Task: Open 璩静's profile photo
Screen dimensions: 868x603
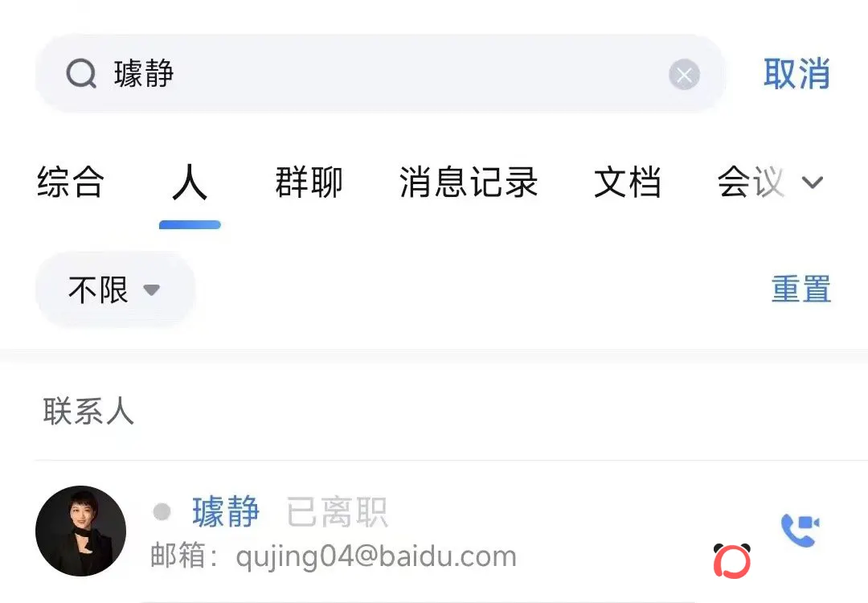Action: pos(81,531)
